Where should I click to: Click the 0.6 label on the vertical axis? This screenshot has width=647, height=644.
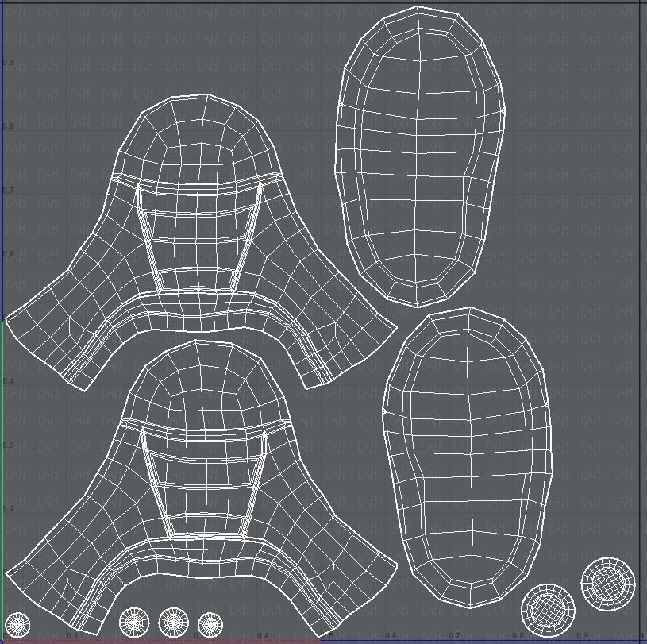pyautogui.click(x=8, y=253)
